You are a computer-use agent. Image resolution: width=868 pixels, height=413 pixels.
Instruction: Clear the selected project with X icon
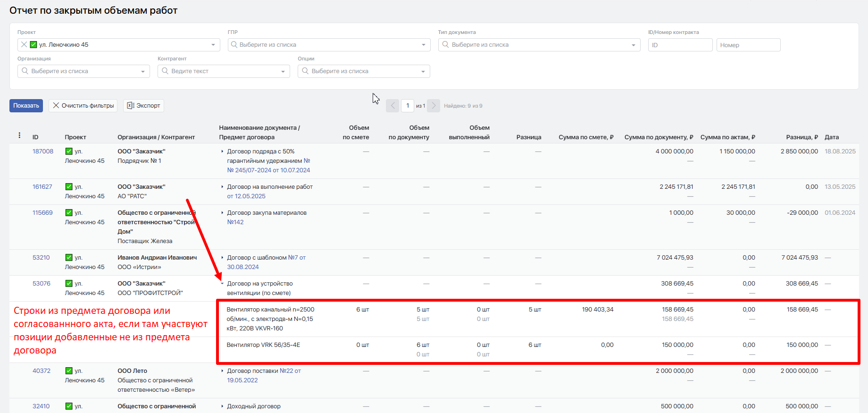tap(24, 44)
